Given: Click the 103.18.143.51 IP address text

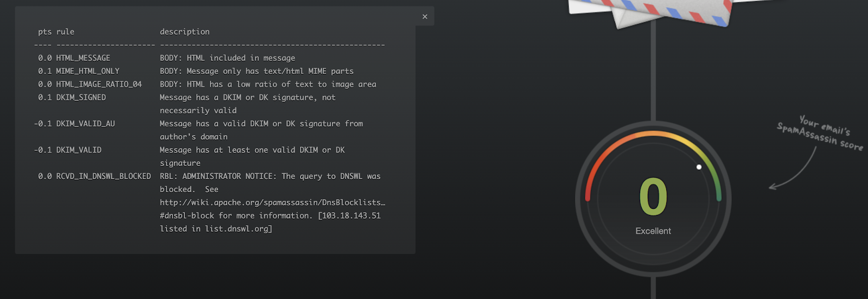Looking at the screenshot, I should pos(352,215).
